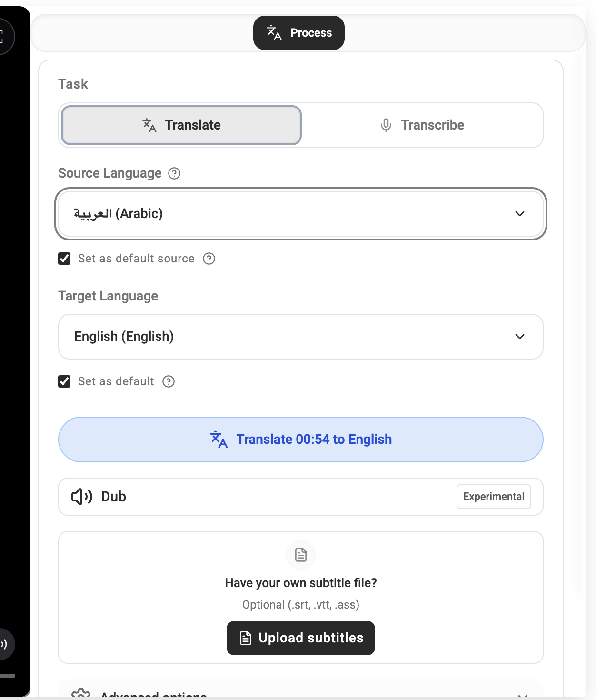The width and height of the screenshot is (596, 700).
Task: Click the Advanced options gear icon
Action: (x=81, y=694)
